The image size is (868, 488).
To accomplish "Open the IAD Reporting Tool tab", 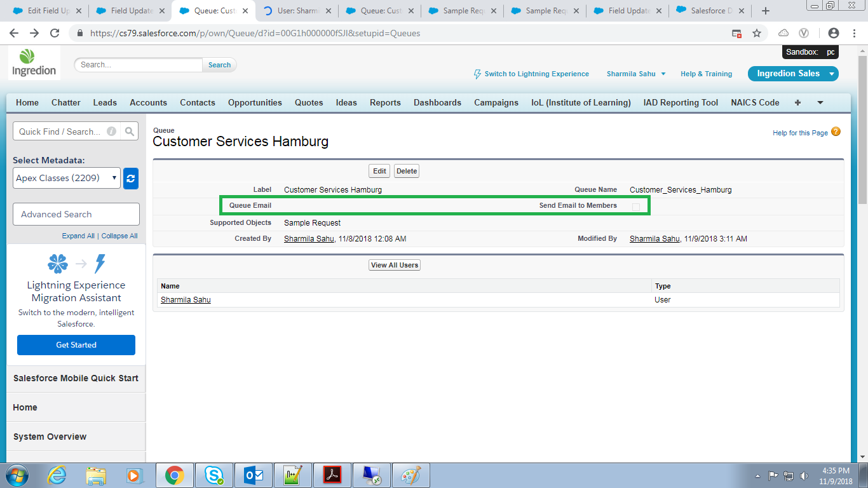I will click(681, 102).
